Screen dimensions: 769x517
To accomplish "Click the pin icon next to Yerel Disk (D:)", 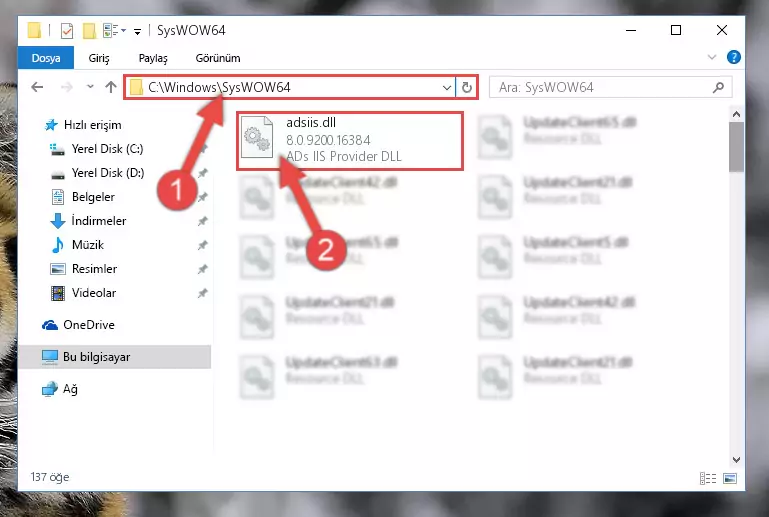I will (202, 173).
